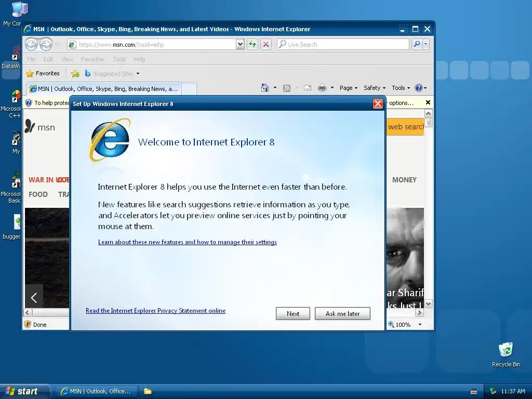532x399 pixels.
Task: Open the recent pages dropdown beside Forward
Action: click(57, 45)
